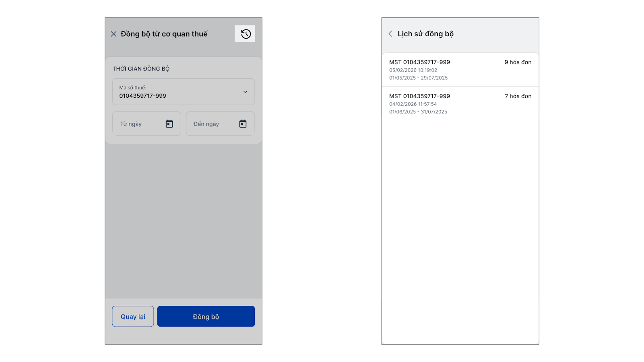
Task: Close the Đồng bộ từ cơ quan thuế screen
Action: pos(114,34)
